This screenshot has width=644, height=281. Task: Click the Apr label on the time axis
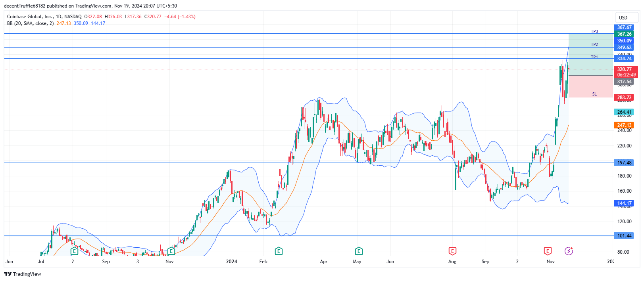[324, 262]
